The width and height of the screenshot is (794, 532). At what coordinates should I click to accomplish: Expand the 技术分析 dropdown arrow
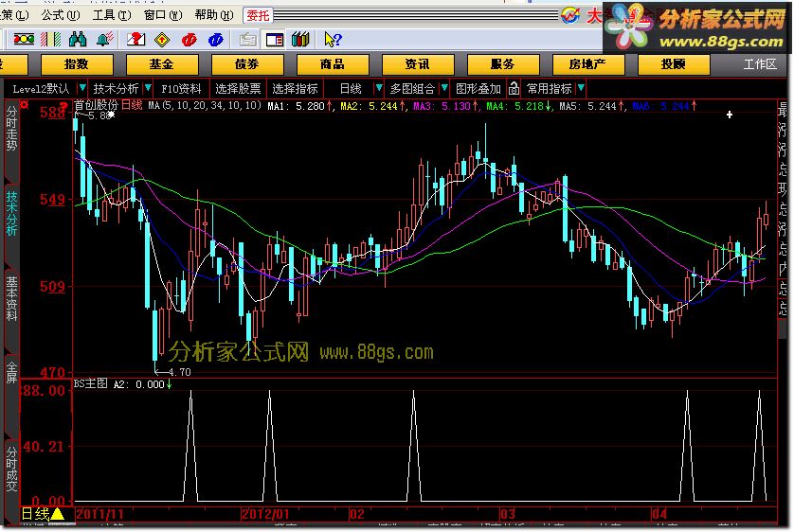[x=148, y=88]
